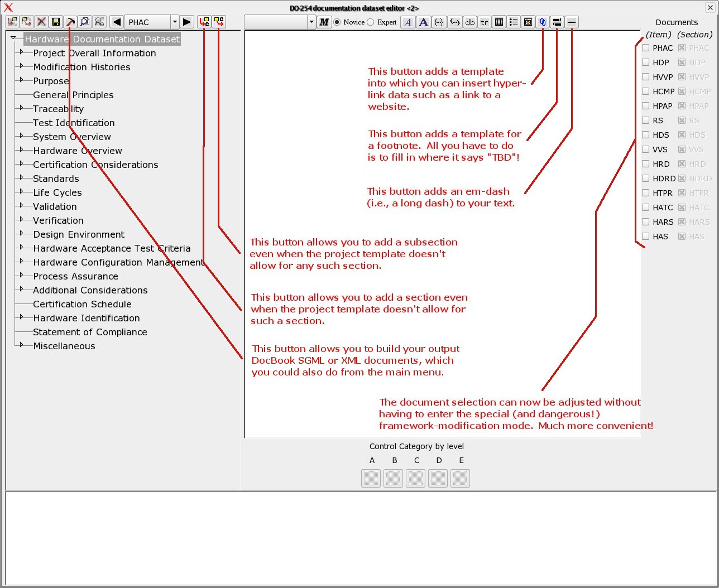
Task: Go to the next document with right arrow
Action: [187, 22]
